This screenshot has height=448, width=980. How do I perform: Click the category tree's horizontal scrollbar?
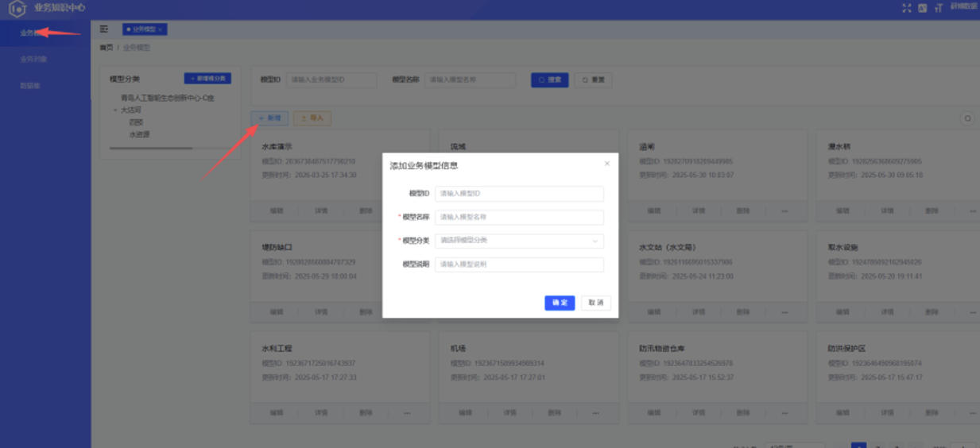click(x=151, y=148)
